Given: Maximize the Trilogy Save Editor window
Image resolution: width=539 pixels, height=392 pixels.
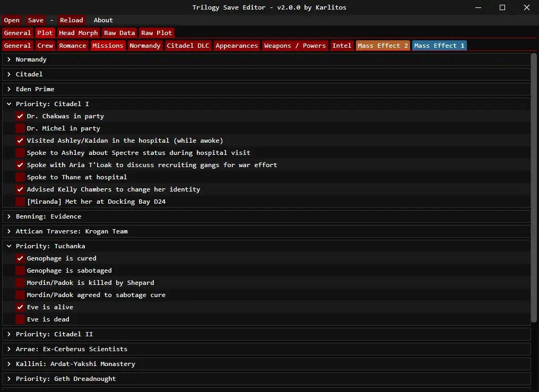Looking at the screenshot, I should pyautogui.click(x=502, y=7).
